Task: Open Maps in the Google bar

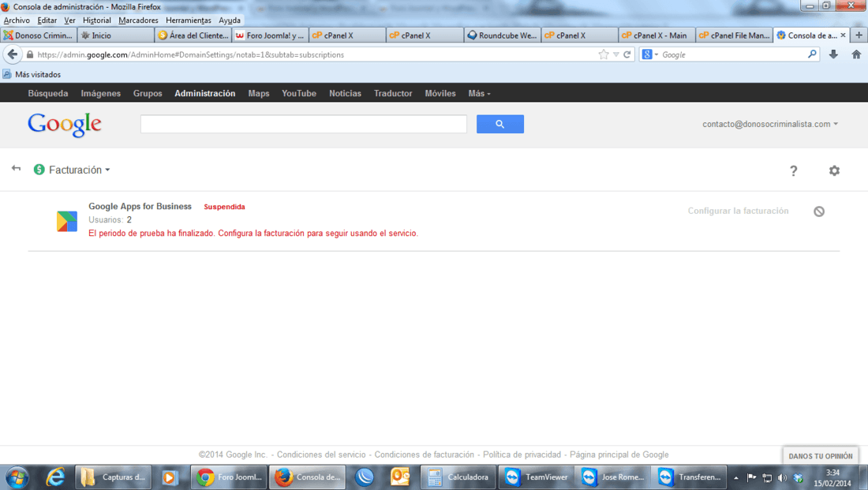Action: point(259,93)
